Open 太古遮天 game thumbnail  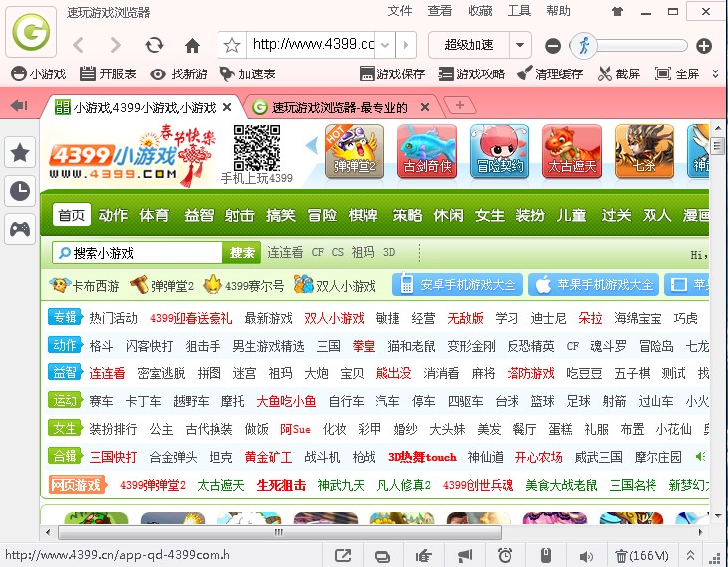coord(572,151)
